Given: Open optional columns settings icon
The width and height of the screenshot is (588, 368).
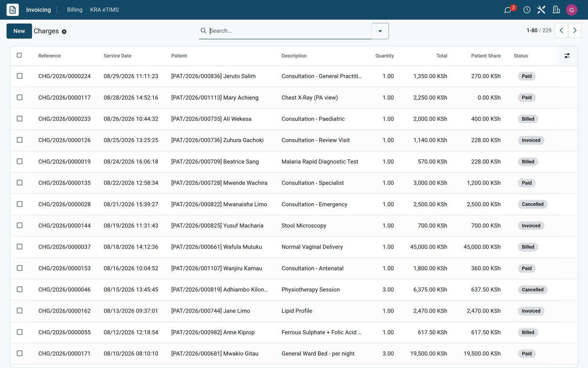Looking at the screenshot, I should point(567,56).
